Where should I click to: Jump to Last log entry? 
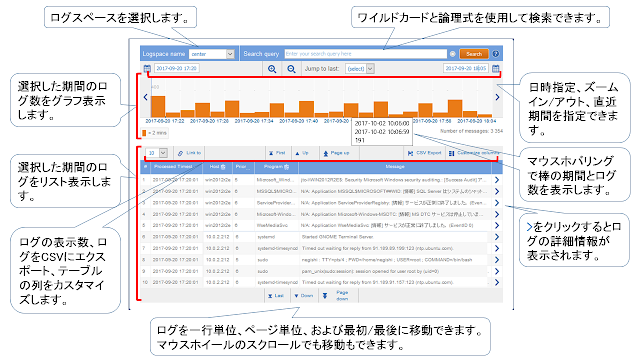276,296
